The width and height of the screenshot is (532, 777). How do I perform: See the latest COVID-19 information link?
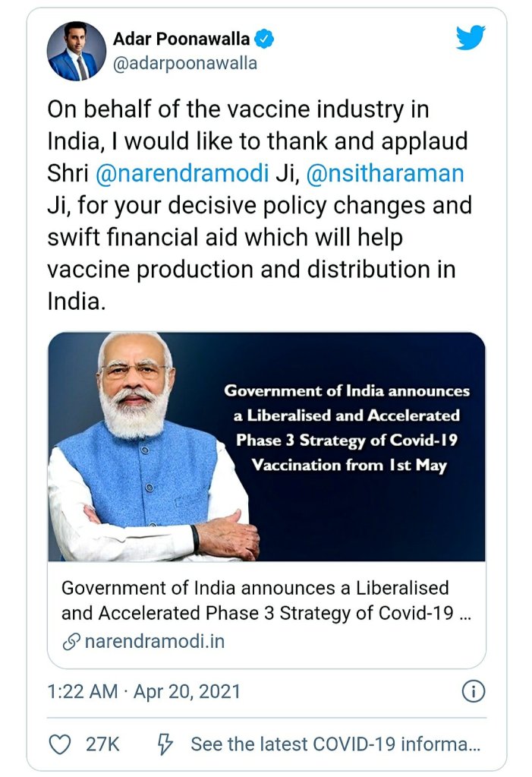335,744
